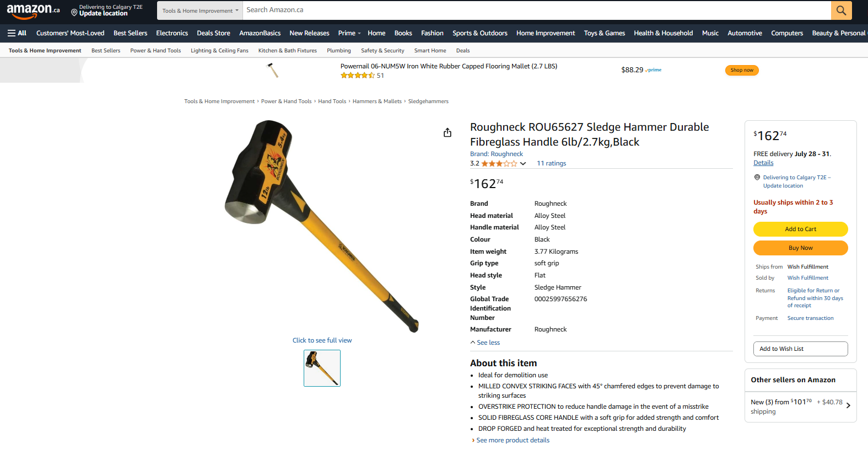Open the search category dropdown
Image resolution: width=868 pixels, height=449 pixels.
pos(200,10)
